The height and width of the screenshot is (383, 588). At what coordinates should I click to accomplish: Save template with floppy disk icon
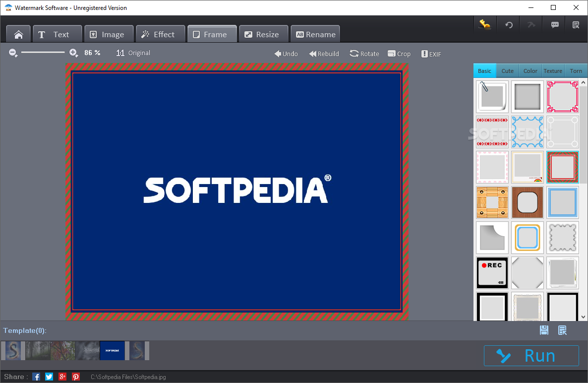pos(544,330)
